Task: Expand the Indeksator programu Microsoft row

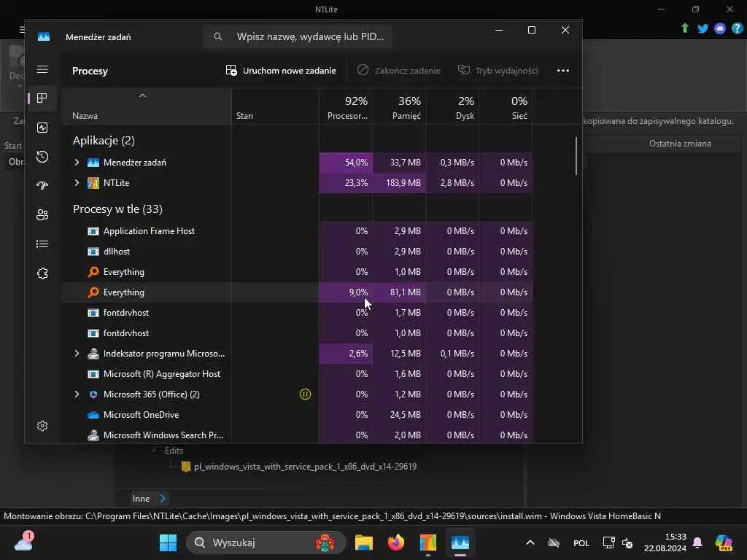Action: pos(77,354)
